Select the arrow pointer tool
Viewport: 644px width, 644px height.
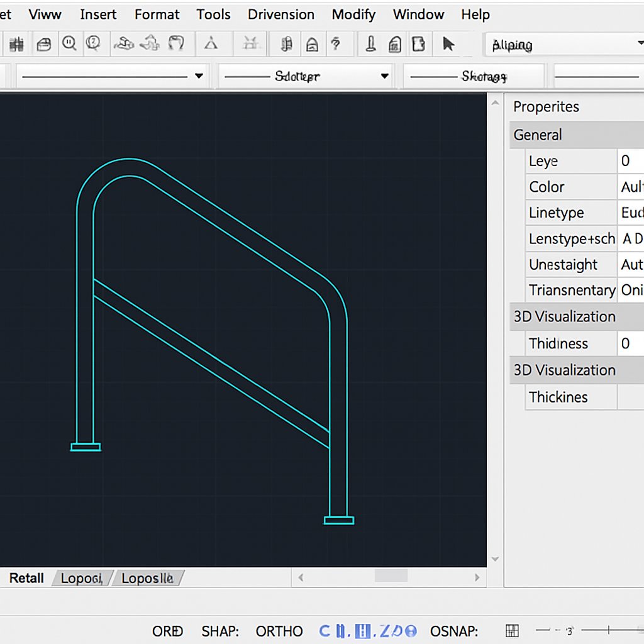pos(448,44)
